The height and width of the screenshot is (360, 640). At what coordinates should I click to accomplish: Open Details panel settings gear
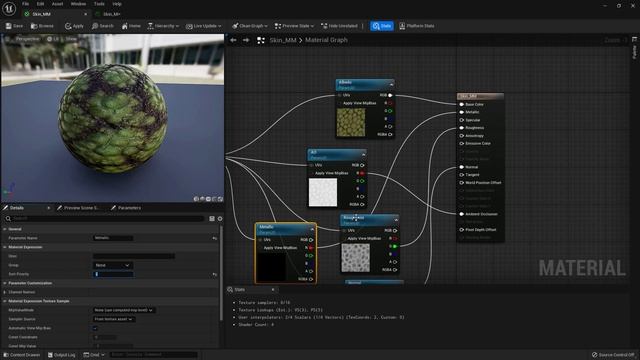pos(220,218)
